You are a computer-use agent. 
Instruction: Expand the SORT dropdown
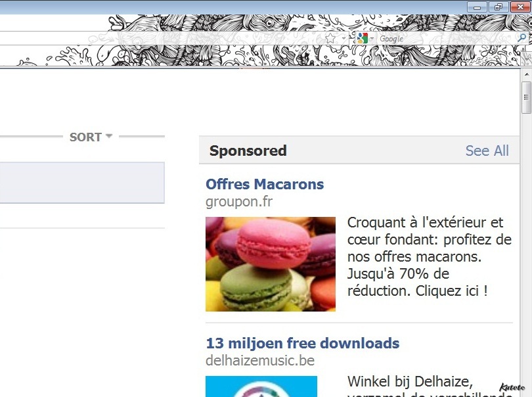[x=91, y=137]
